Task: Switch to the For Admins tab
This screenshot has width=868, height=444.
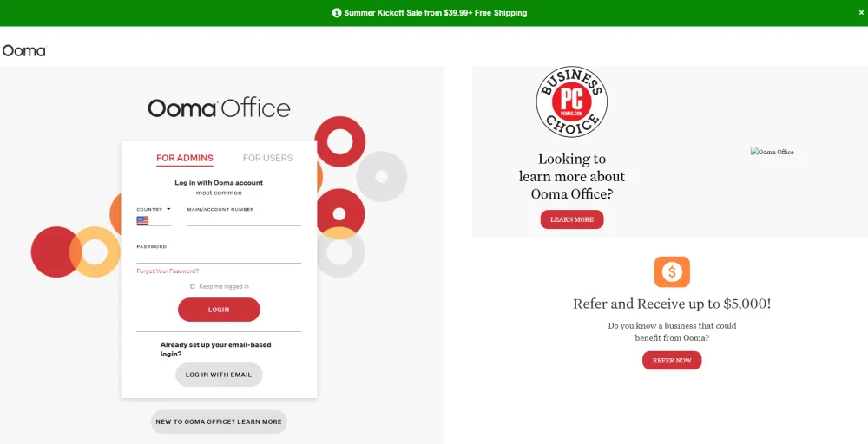Action: coord(184,158)
